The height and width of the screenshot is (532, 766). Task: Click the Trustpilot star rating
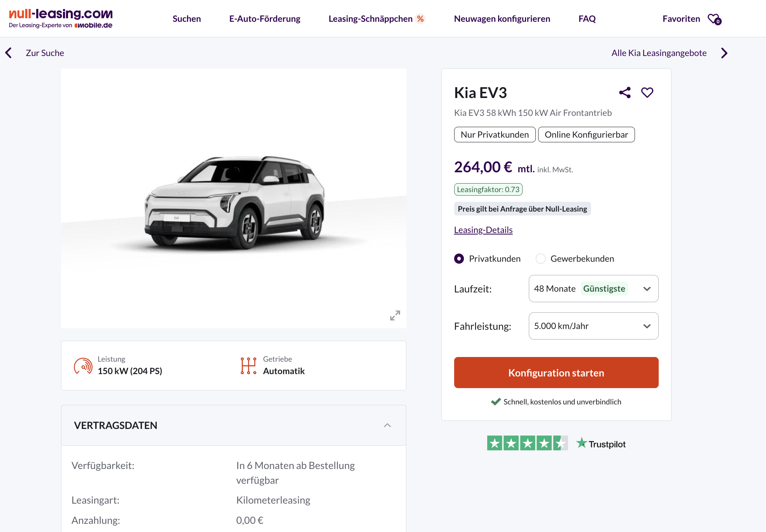(x=527, y=443)
